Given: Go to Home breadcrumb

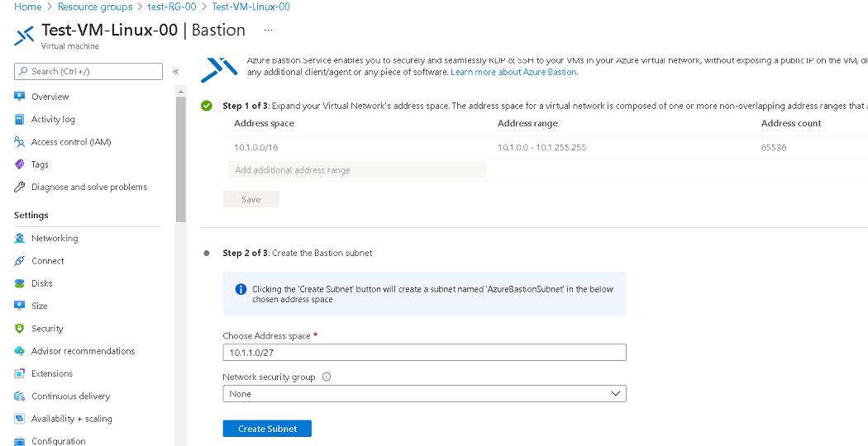Looking at the screenshot, I should point(27,7).
